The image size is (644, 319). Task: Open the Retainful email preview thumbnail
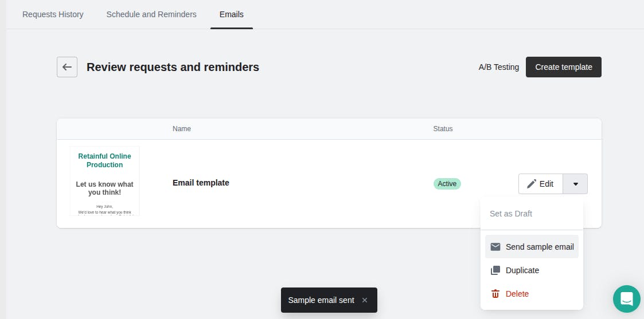[x=104, y=181]
